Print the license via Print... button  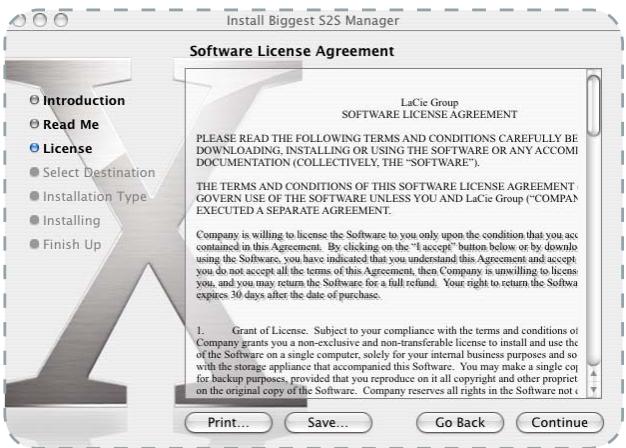(x=228, y=422)
